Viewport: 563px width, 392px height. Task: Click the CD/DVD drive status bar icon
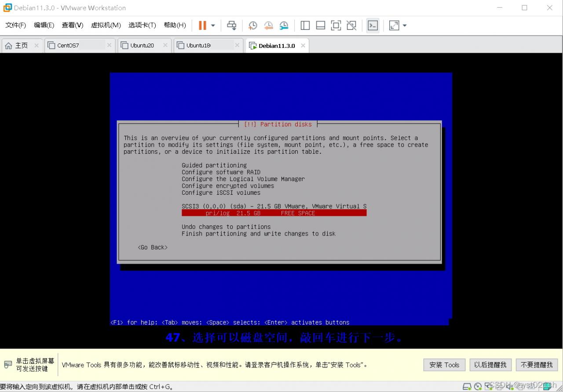478,387
